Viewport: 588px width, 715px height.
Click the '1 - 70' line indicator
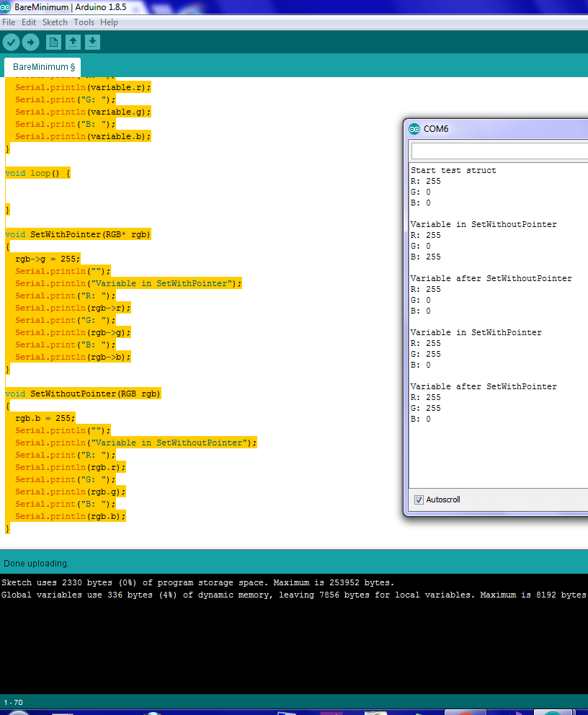pos(13,702)
